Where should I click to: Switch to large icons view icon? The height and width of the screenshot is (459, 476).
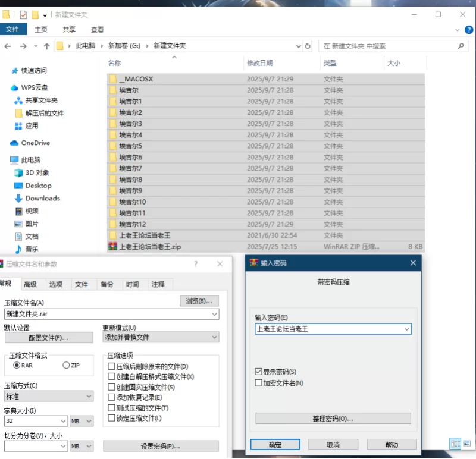[x=467, y=444]
